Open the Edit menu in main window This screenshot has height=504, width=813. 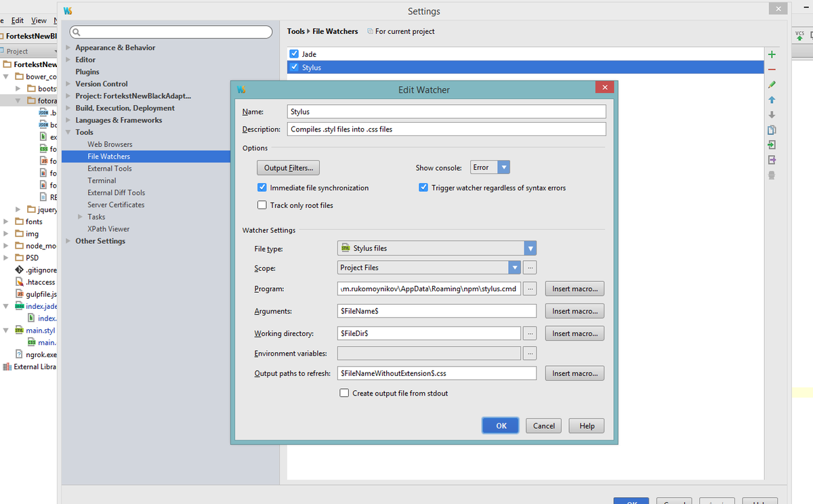point(18,20)
